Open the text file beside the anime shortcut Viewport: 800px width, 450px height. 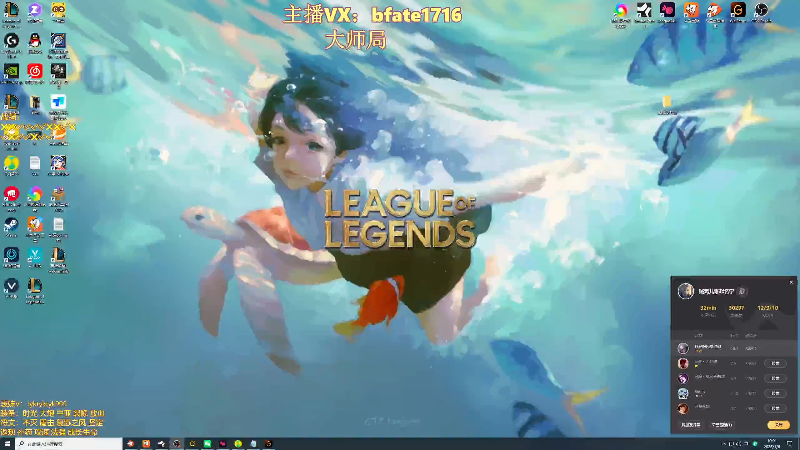35,163
